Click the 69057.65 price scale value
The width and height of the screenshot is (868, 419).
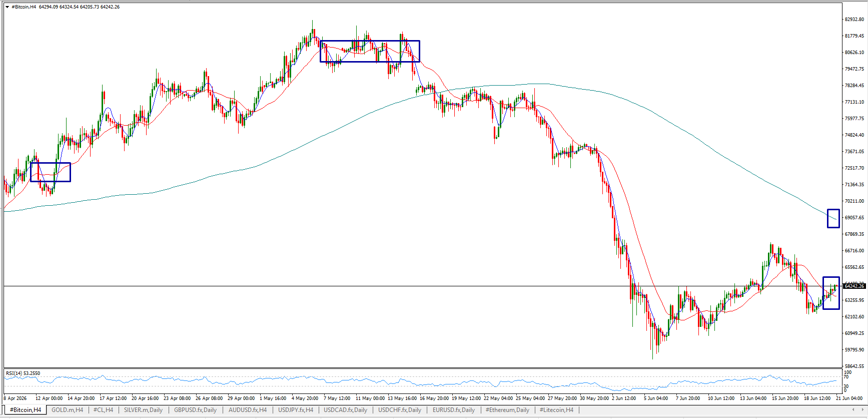pyautogui.click(x=854, y=218)
